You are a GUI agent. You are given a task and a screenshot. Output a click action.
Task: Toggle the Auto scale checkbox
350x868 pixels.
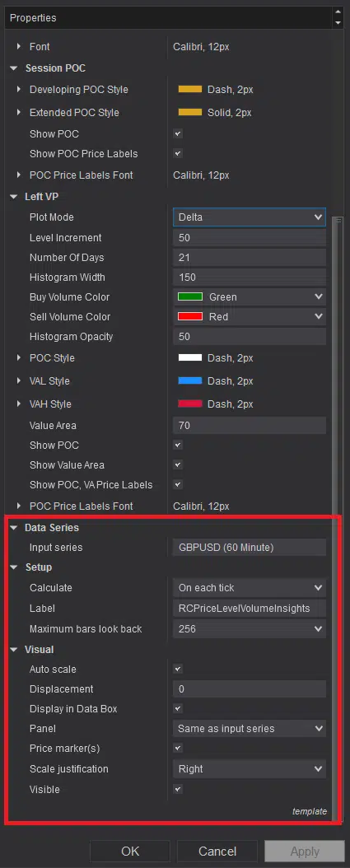point(178,670)
